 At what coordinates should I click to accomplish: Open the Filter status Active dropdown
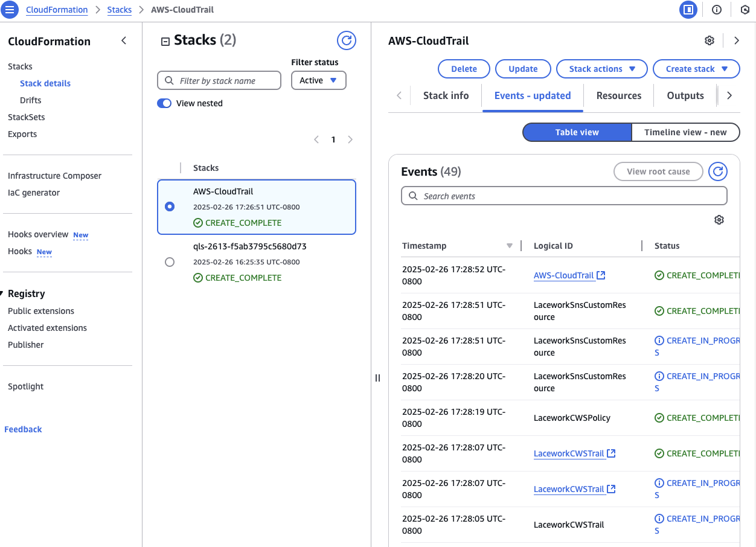[x=319, y=80]
